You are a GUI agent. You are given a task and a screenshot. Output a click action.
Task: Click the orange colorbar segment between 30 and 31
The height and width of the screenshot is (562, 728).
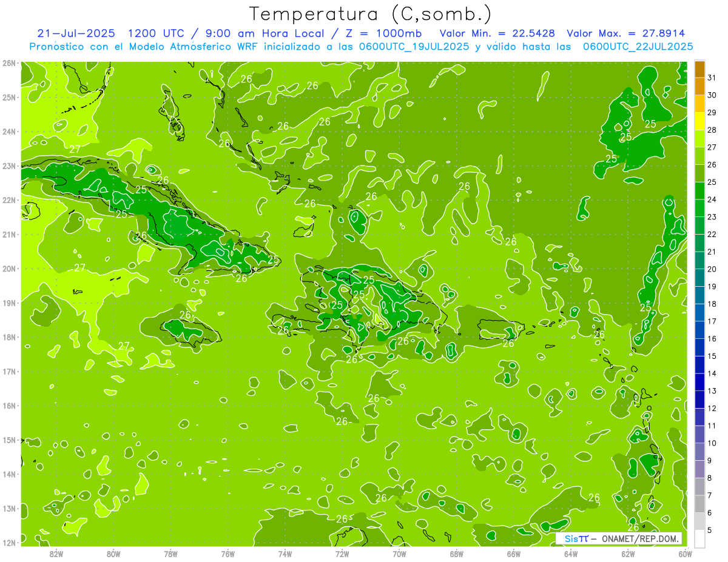click(x=699, y=87)
